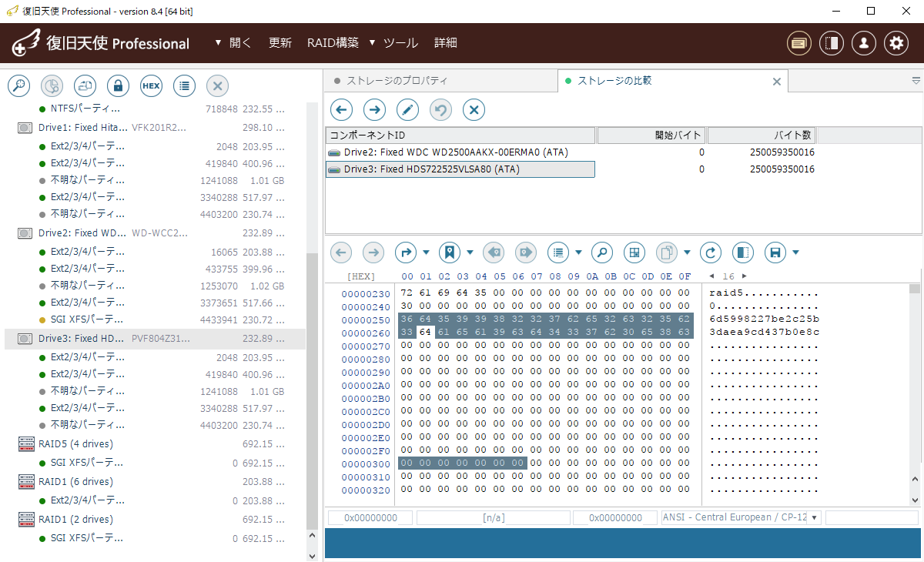924x562 pixels.
Task: Open the settings gear icon
Action: (x=896, y=43)
